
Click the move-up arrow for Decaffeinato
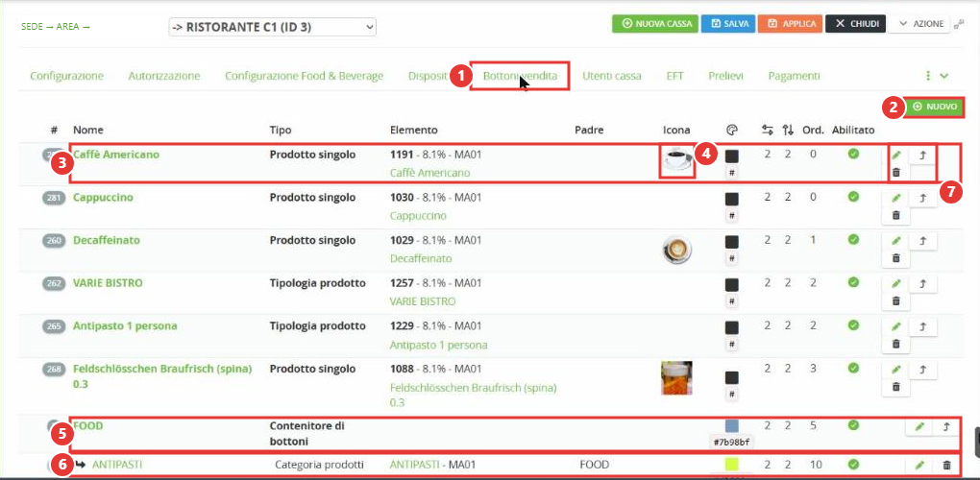pos(922,240)
